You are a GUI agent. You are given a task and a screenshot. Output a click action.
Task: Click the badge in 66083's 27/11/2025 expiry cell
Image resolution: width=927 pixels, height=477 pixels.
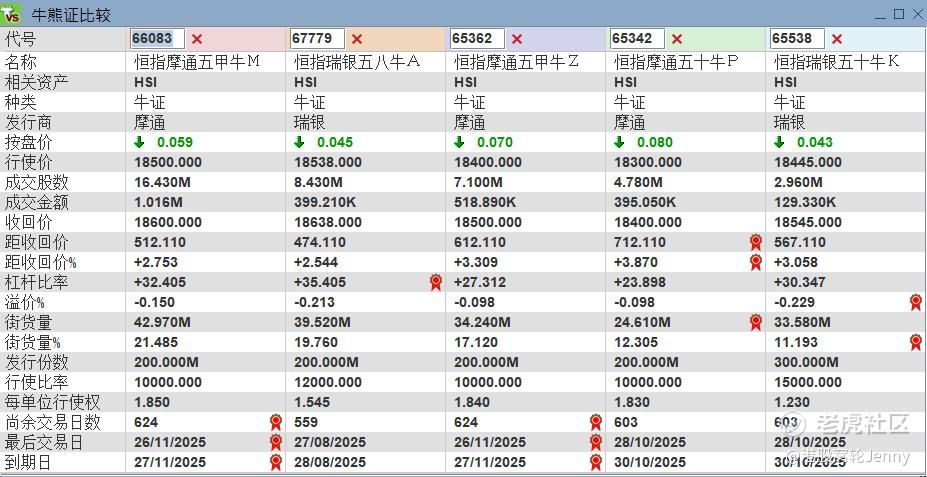click(275, 462)
